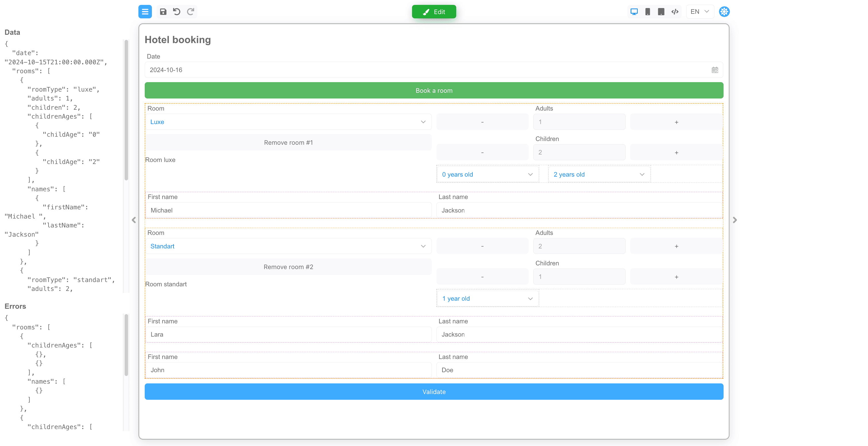
Task: Open the date picker calendar icon
Action: pyautogui.click(x=715, y=70)
